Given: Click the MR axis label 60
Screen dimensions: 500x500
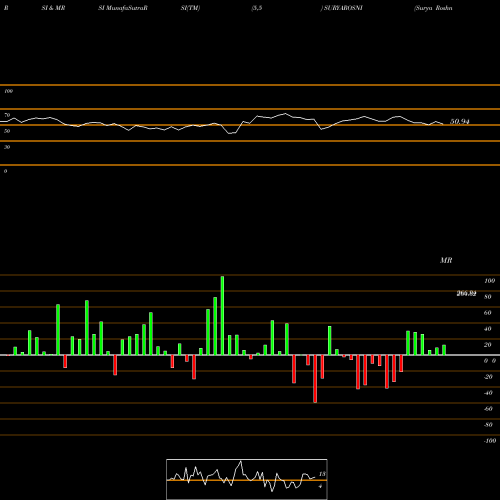Looking at the screenshot, I should (488, 313).
